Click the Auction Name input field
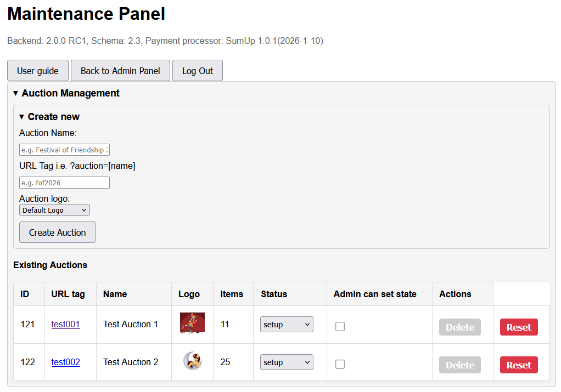Image resolution: width=561 pixels, height=392 pixels. [64, 149]
